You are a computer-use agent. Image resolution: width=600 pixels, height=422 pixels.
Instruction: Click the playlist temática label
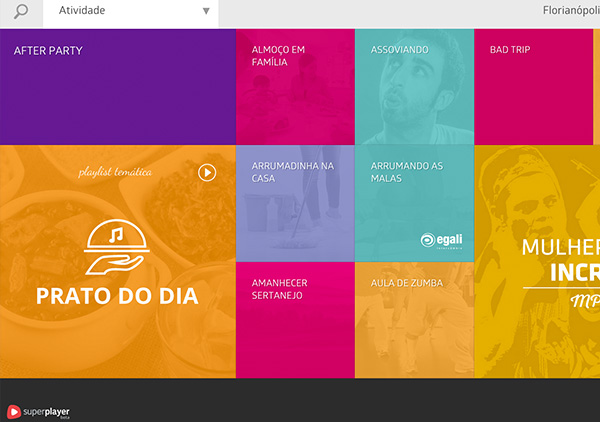(x=115, y=172)
